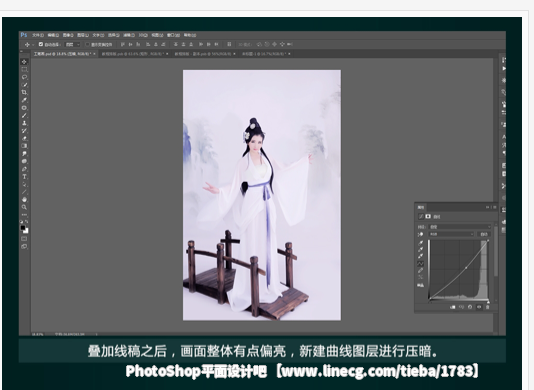Screen dimensions: 534x390
Task: Select the Type tool
Action: [24, 176]
